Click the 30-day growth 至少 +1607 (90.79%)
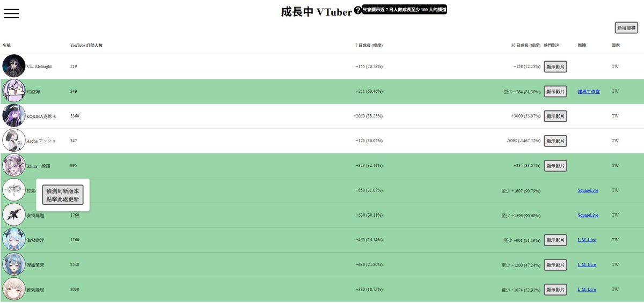The height and width of the screenshot is (303, 644). point(521,190)
